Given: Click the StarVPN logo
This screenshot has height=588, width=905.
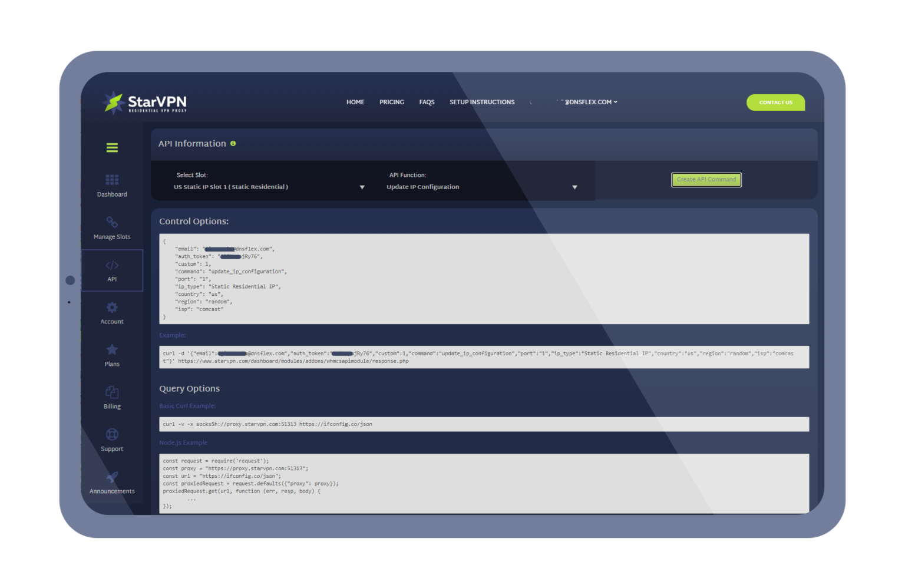Looking at the screenshot, I should (x=143, y=101).
